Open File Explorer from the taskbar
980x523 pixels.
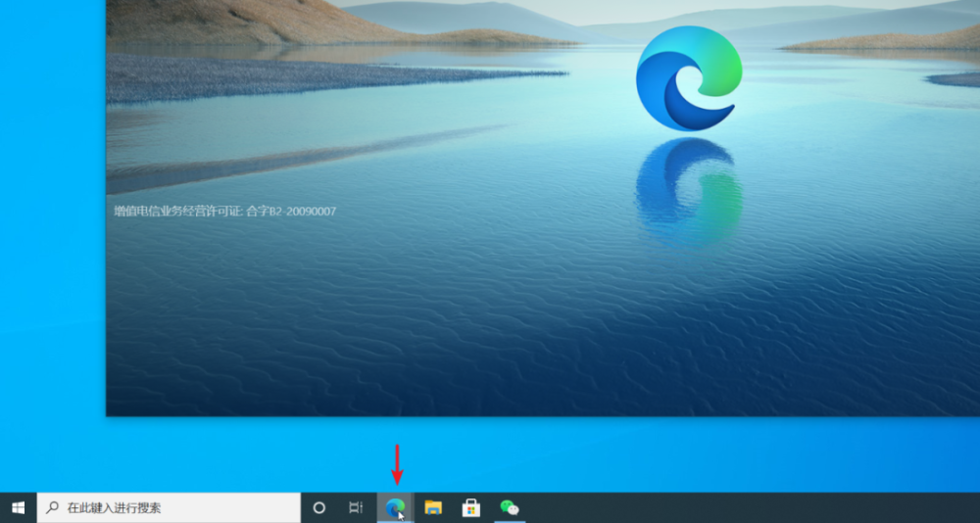[x=433, y=508]
